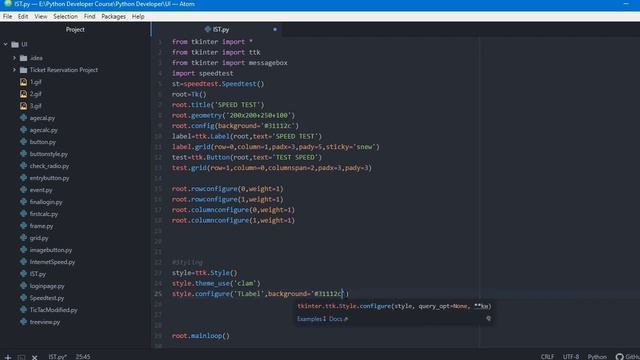Click line number 25 in the gutter

(x=158, y=293)
